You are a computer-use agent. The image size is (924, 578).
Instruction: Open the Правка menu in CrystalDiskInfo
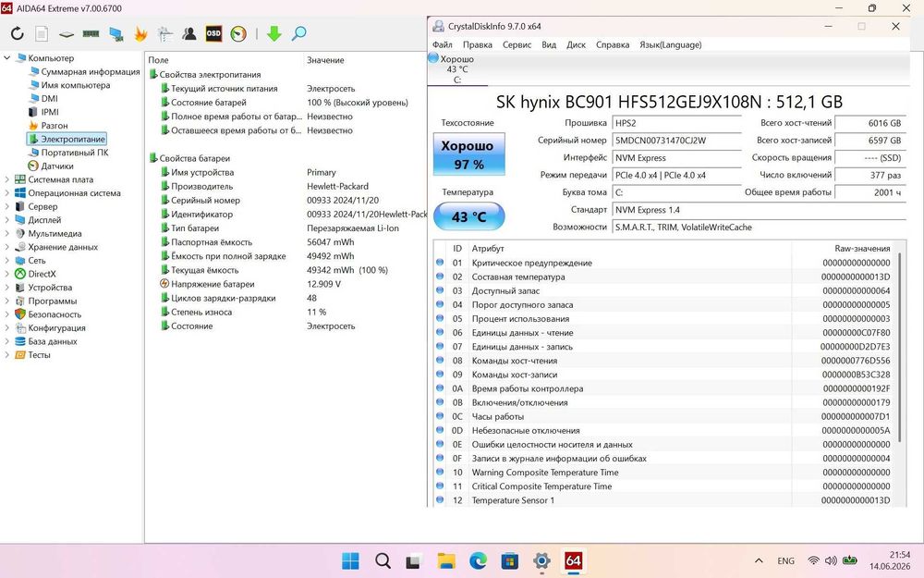pos(478,44)
